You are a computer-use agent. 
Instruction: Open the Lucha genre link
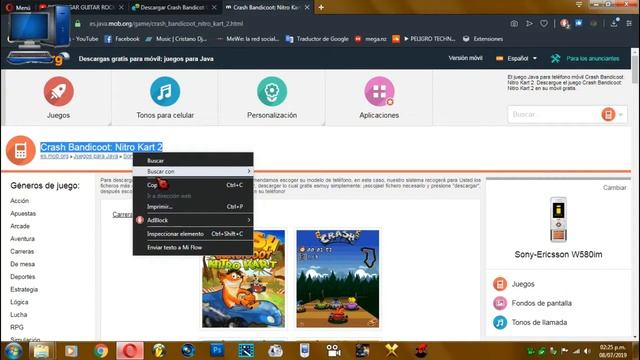coord(19,315)
